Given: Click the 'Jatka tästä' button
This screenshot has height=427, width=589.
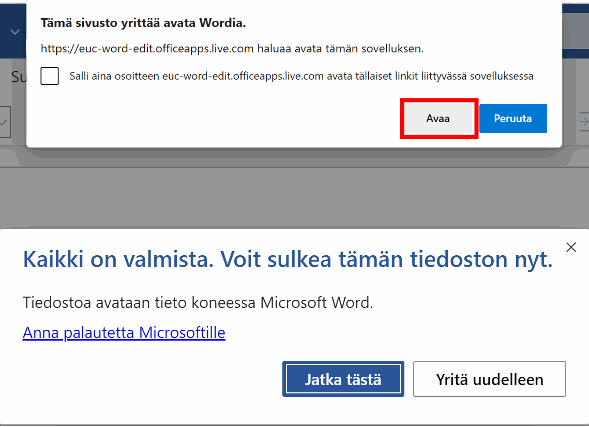Looking at the screenshot, I should [x=343, y=379].
